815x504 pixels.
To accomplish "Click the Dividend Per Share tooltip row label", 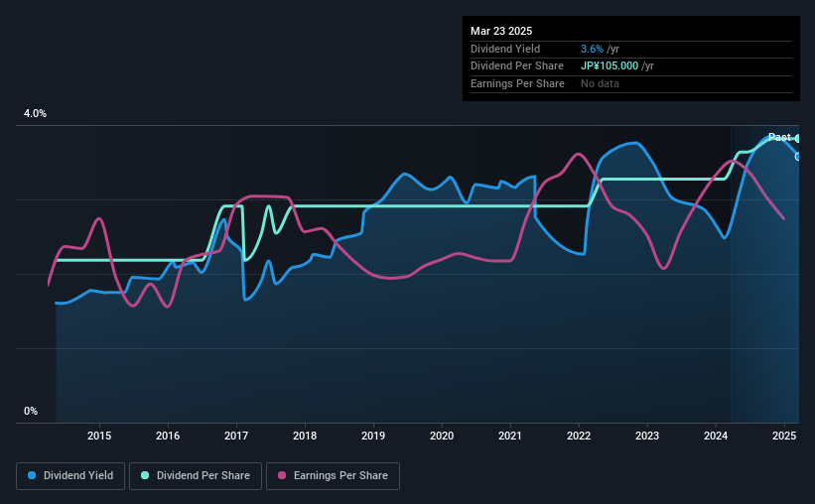I will tap(516, 66).
